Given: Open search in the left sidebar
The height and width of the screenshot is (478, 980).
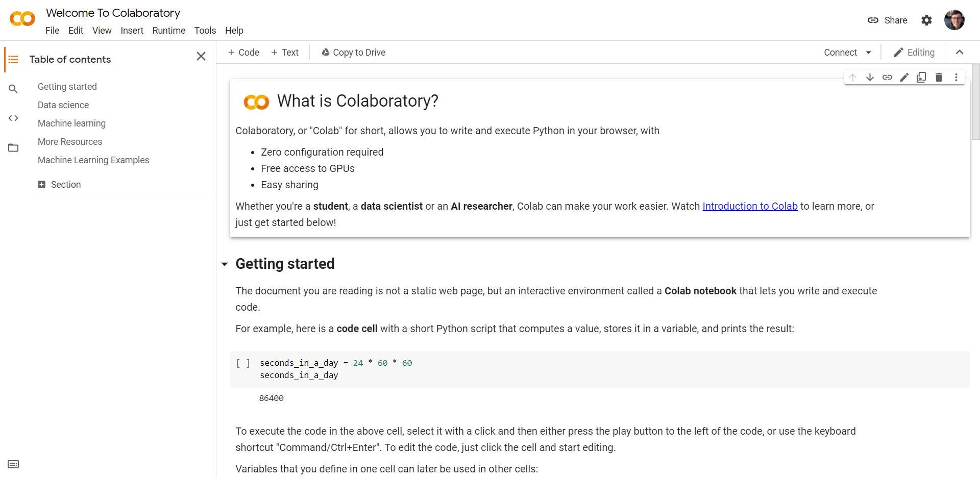Looking at the screenshot, I should click(13, 89).
